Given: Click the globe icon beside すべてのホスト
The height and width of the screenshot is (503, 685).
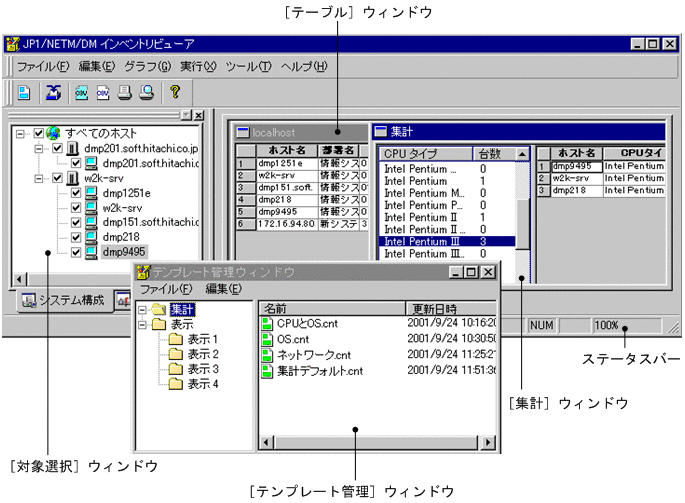Looking at the screenshot, I should (53, 133).
